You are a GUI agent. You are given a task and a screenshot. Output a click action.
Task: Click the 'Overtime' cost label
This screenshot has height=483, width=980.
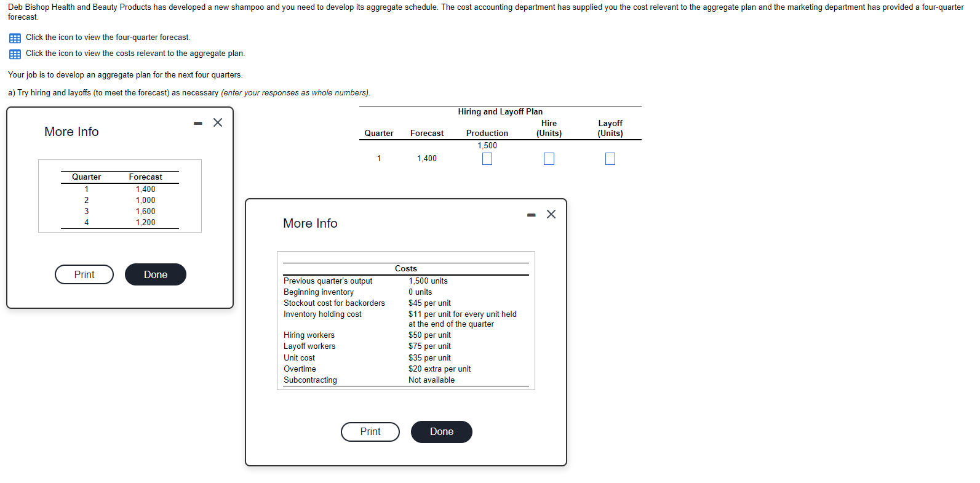pyautogui.click(x=300, y=369)
